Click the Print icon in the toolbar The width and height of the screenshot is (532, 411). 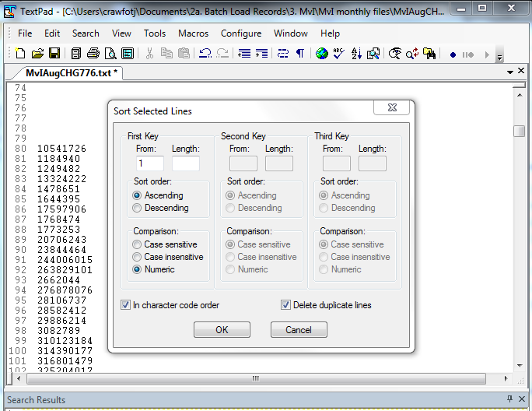point(93,54)
